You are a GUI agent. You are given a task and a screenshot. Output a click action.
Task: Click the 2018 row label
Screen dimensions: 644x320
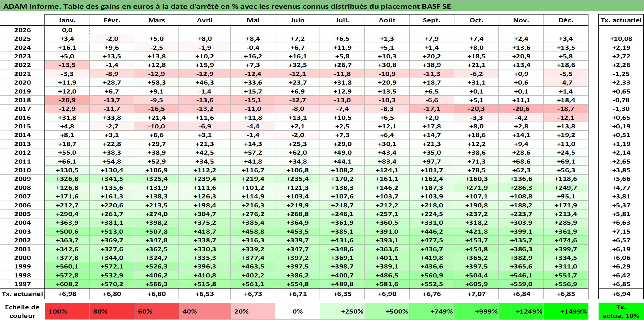click(x=22, y=100)
